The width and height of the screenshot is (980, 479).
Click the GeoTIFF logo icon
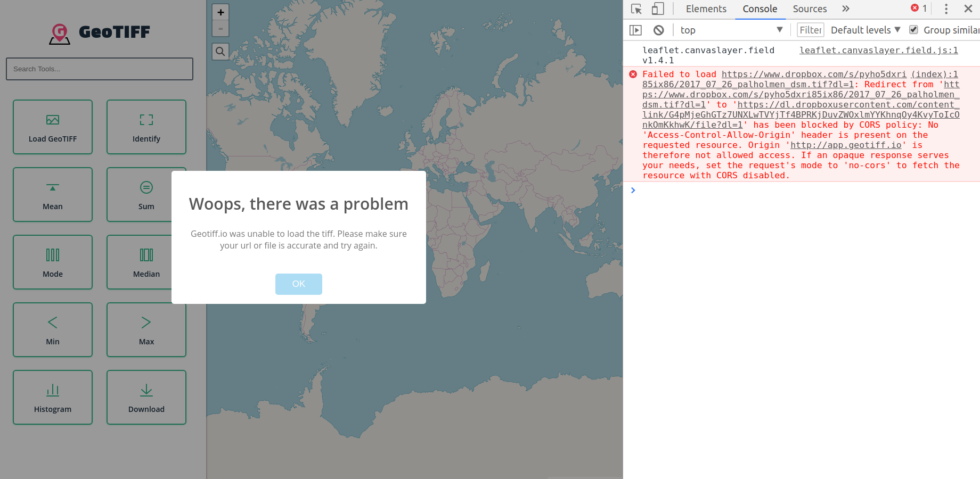[x=60, y=34]
